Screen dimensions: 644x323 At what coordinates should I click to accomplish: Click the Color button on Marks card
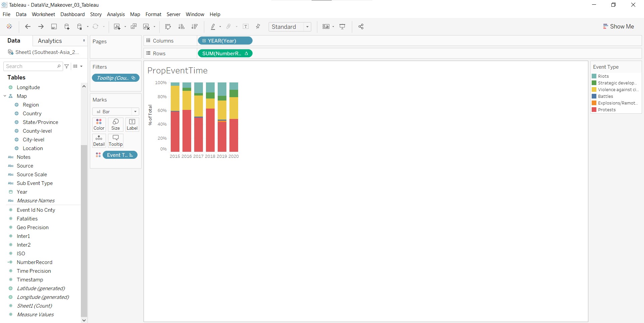point(99,124)
